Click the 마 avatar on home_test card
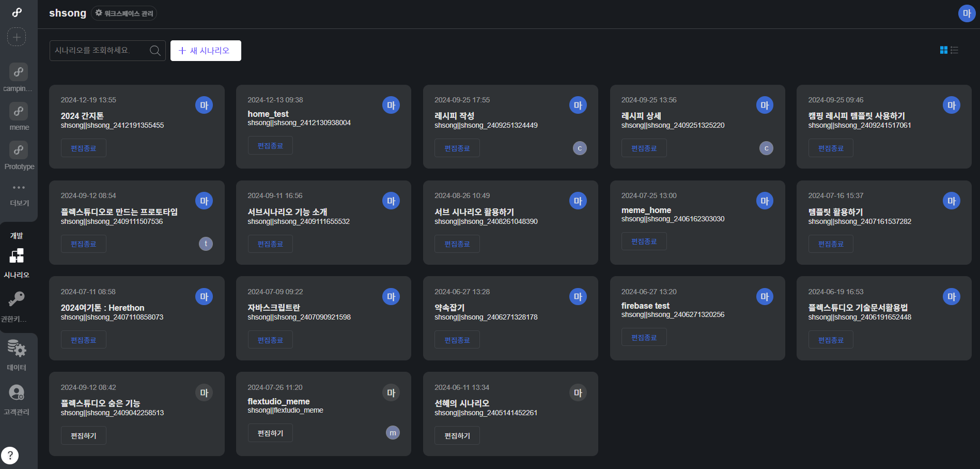 click(391, 105)
